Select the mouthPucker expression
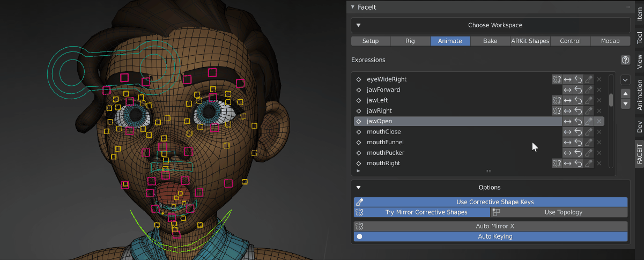Screen dimensions: 644x260 tap(385, 153)
